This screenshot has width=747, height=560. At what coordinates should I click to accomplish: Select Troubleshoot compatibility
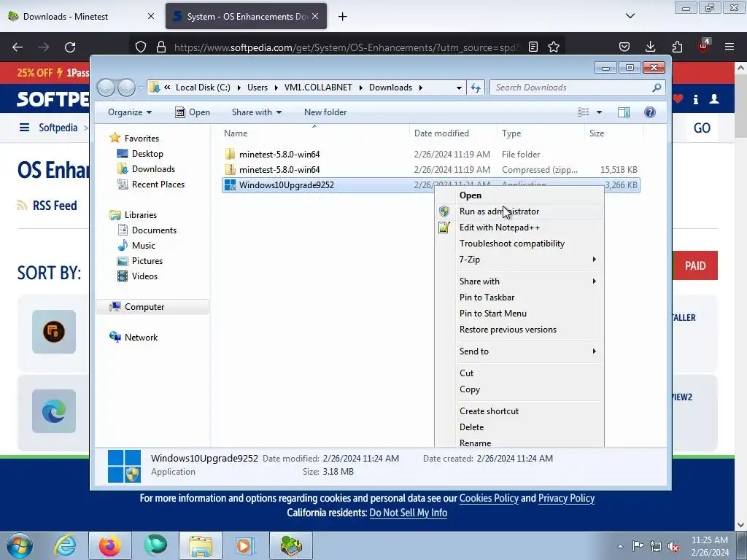pos(519,244)
